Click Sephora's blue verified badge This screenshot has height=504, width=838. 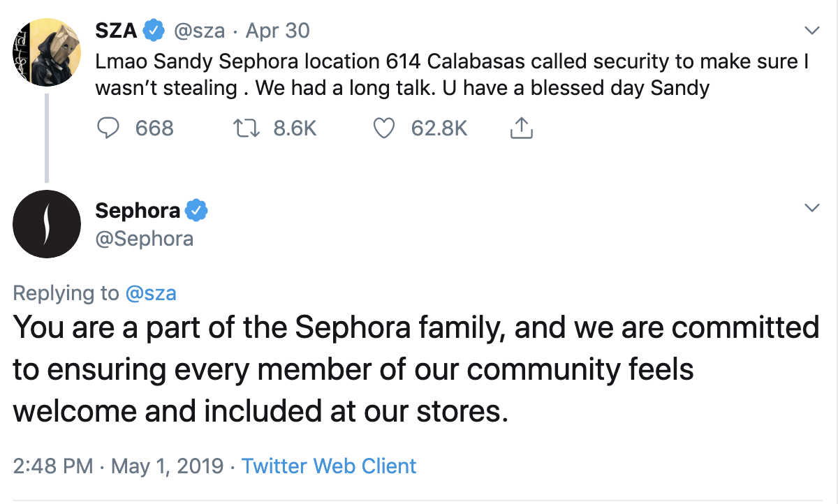(x=196, y=209)
